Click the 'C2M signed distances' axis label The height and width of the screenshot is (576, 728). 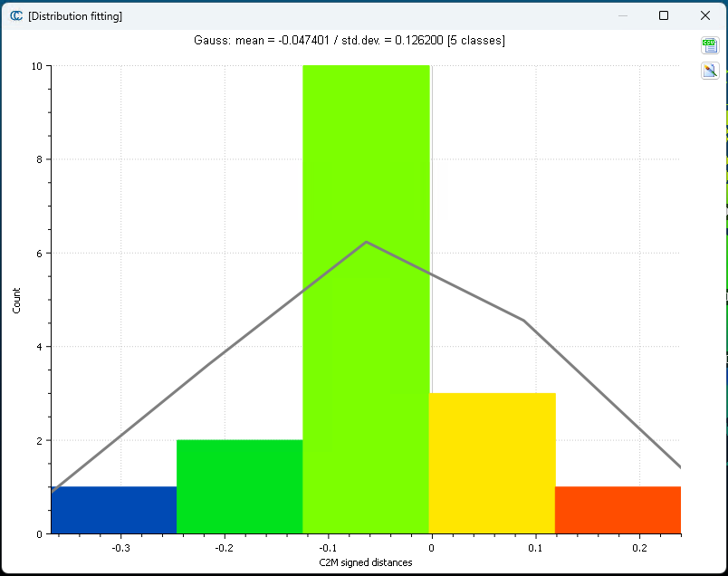click(366, 562)
